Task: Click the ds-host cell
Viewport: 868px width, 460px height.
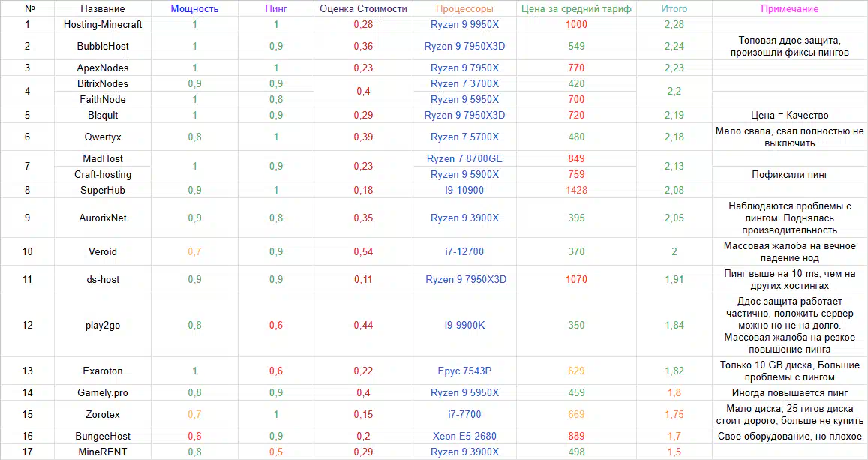Action: tap(103, 280)
